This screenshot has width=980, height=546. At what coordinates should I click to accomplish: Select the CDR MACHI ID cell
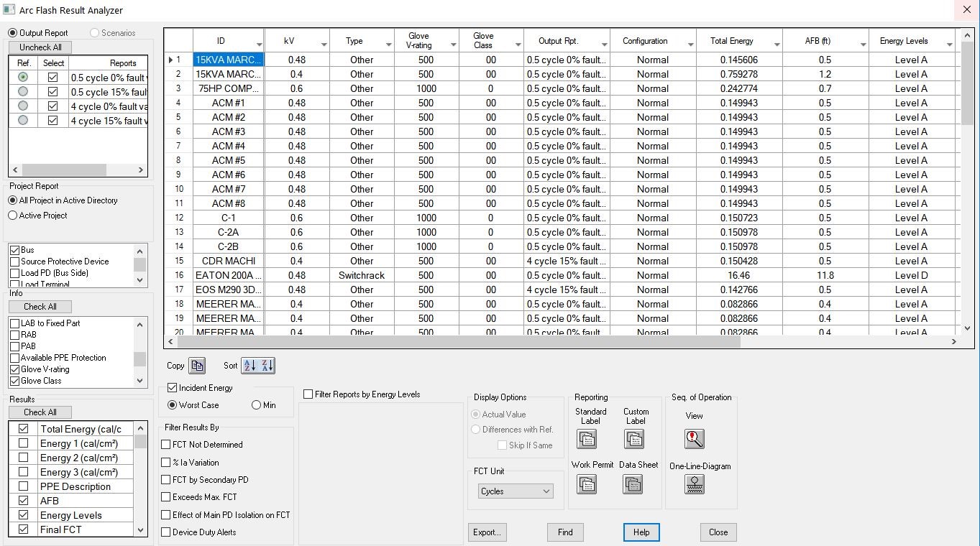(x=229, y=261)
